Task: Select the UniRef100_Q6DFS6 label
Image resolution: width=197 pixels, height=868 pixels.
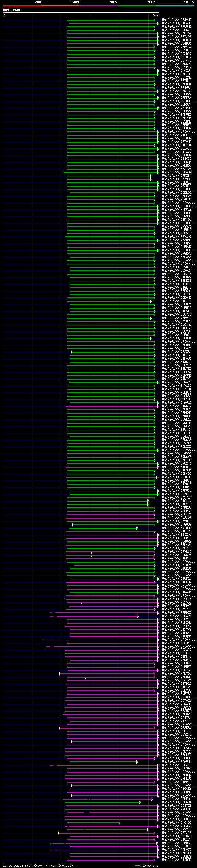Action: click(x=177, y=98)
